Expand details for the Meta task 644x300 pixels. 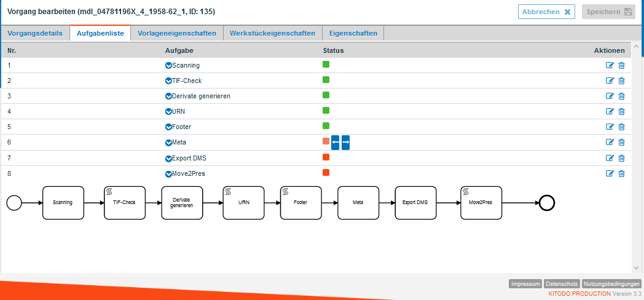tap(168, 143)
